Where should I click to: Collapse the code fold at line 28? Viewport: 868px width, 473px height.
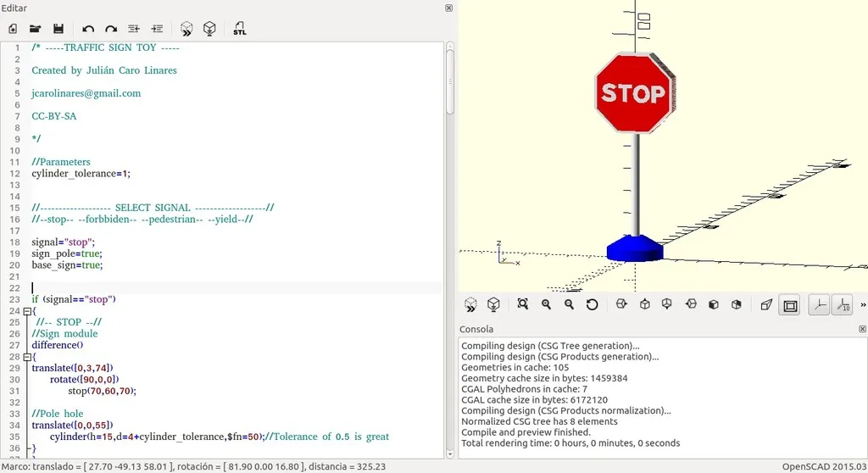(26, 357)
